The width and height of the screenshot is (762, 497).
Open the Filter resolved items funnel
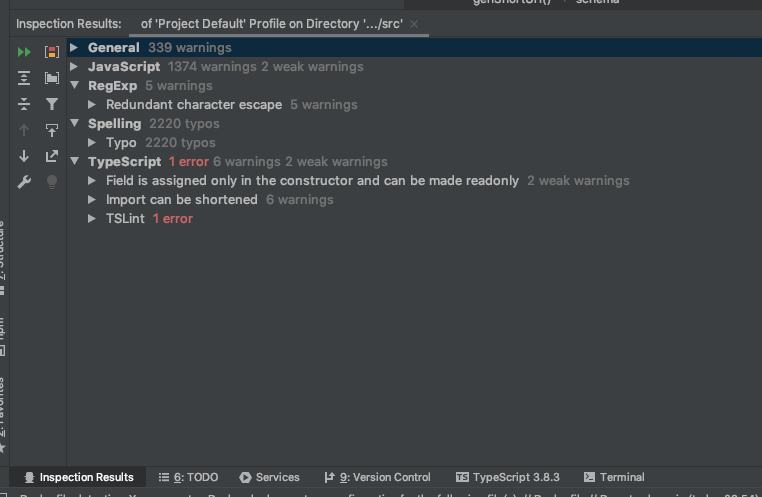pos(52,104)
